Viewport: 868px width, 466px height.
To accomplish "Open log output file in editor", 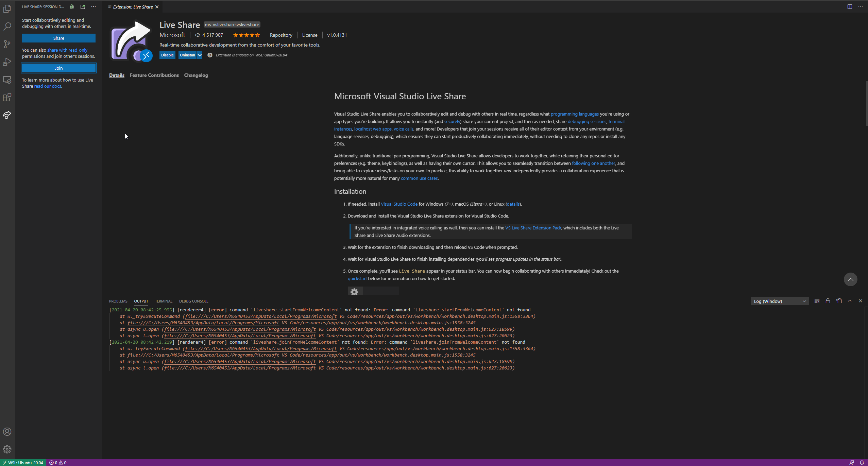I will point(839,301).
